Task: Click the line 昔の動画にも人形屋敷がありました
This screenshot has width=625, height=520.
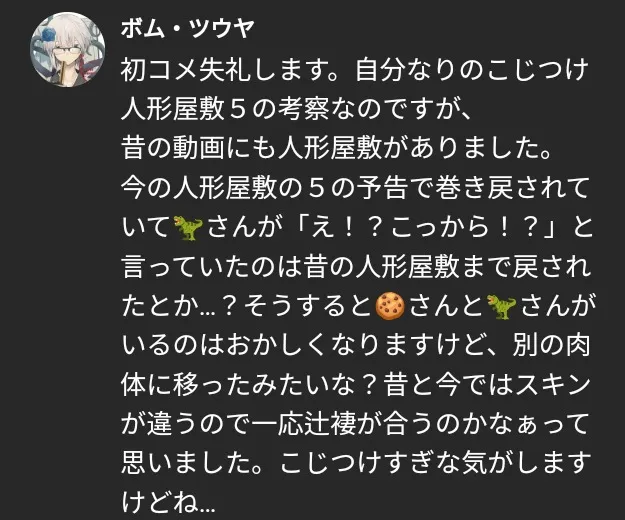Action: tap(336, 148)
